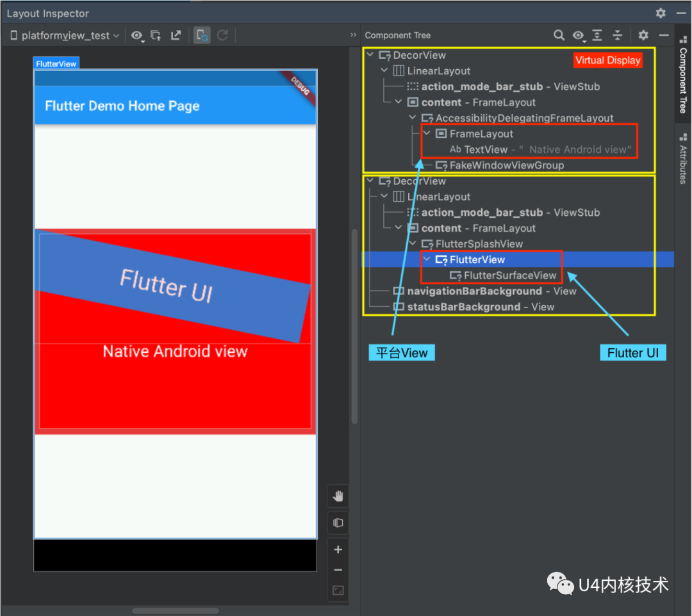Activate the 3D layer rotation mode icon
Screen dimensions: 692x616
338,522
